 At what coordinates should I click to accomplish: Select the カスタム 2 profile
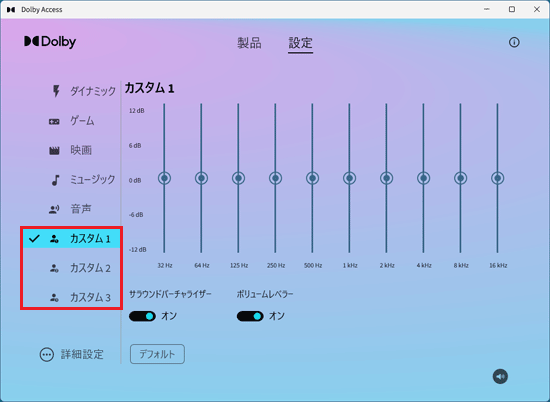[x=72, y=268]
